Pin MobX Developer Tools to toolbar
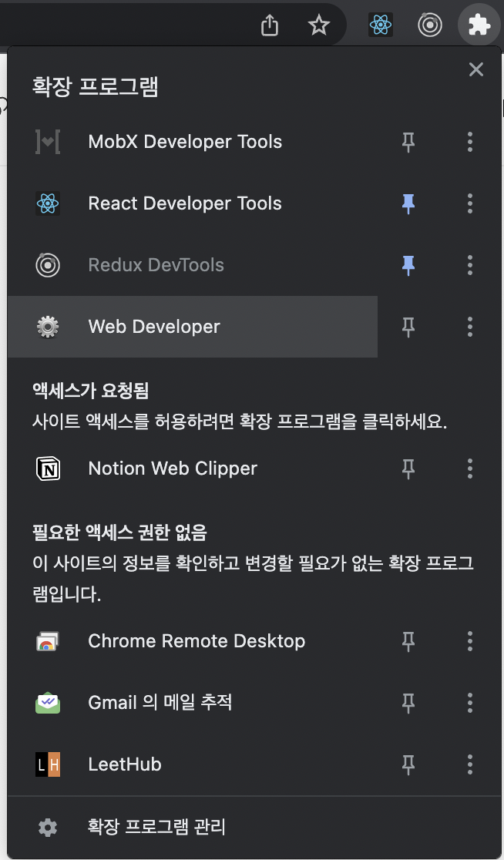 click(x=408, y=142)
